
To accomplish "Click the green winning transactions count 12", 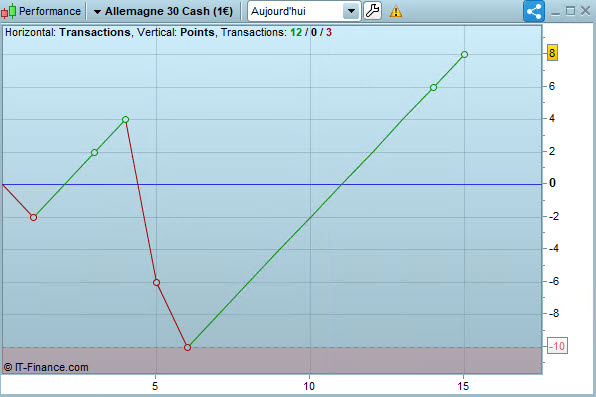I will click(x=296, y=32).
